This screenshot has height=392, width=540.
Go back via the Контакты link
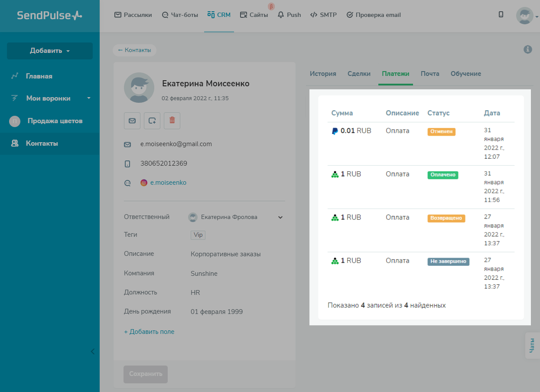click(134, 50)
